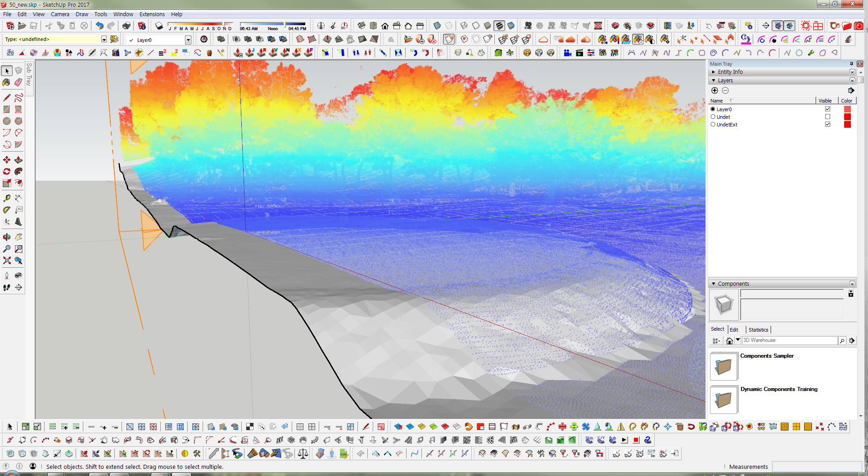Click the Open file folder icon
The width and height of the screenshot is (868, 476).
22,26
